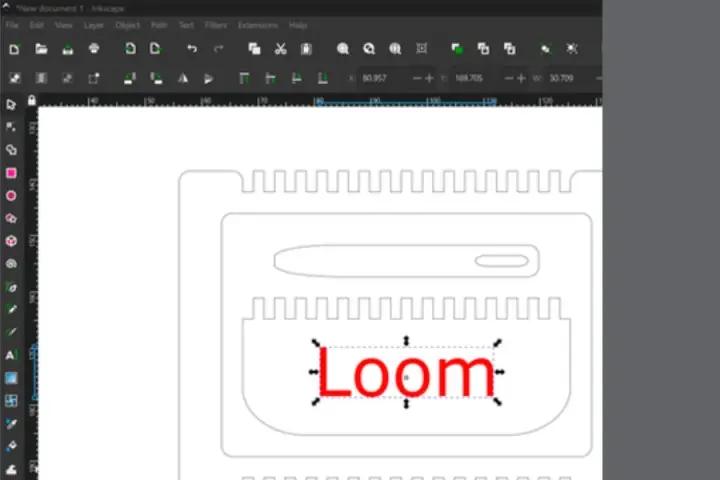The height and width of the screenshot is (480, 720).
Task: Select the Node edit tool
Action: click(11, 127)
